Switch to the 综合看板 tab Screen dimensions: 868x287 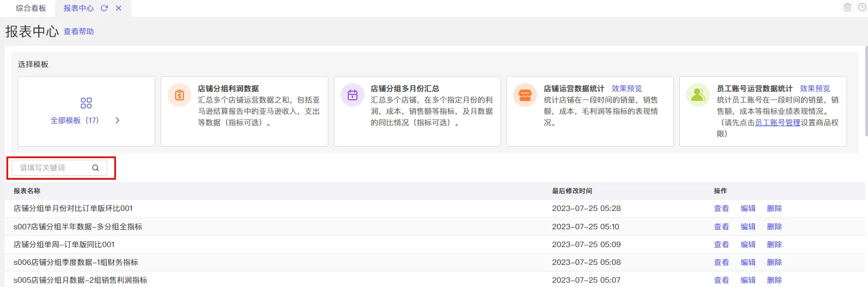coord(31,8)
